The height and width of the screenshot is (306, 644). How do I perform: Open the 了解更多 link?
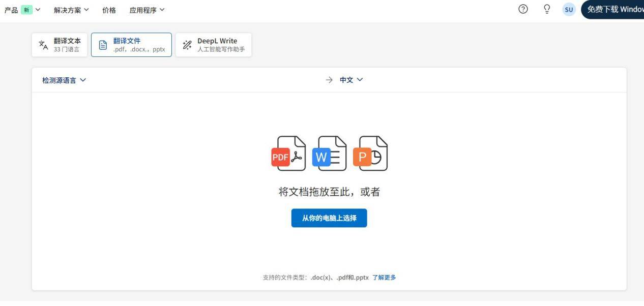384,278
